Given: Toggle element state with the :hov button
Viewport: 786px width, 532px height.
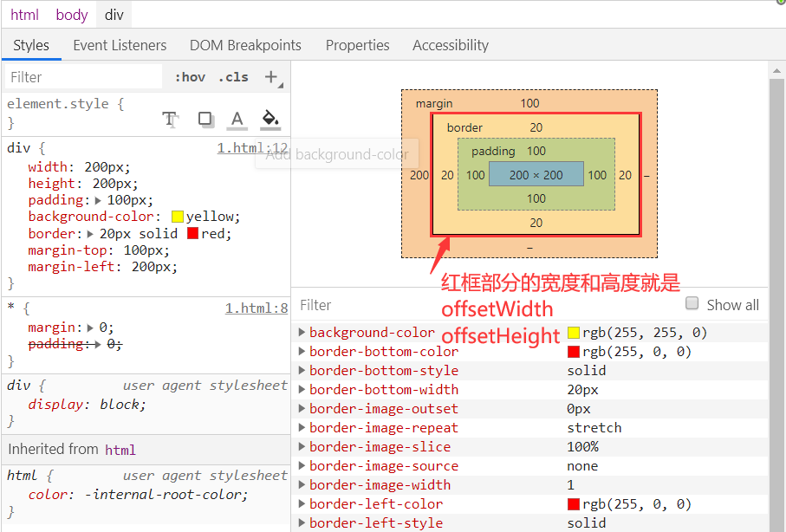Looking at the screenshot, I should coord(189,76).
